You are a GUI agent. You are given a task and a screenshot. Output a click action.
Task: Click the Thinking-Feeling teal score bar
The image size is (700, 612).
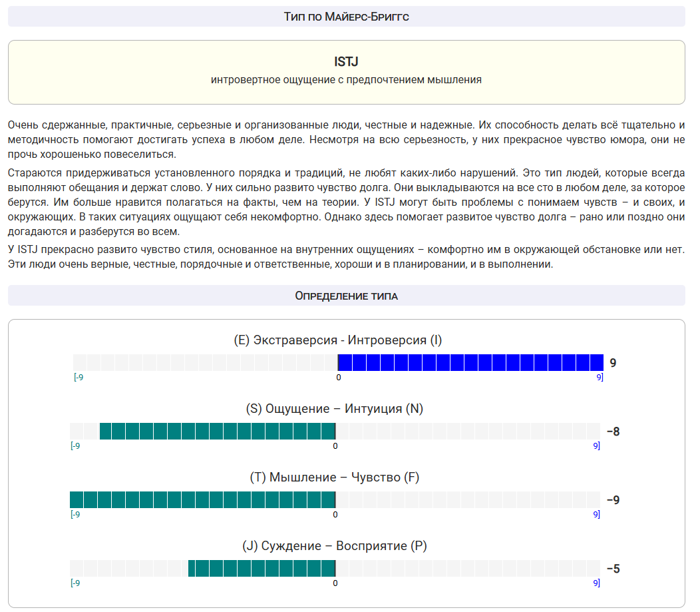click(x=203, y=500)
